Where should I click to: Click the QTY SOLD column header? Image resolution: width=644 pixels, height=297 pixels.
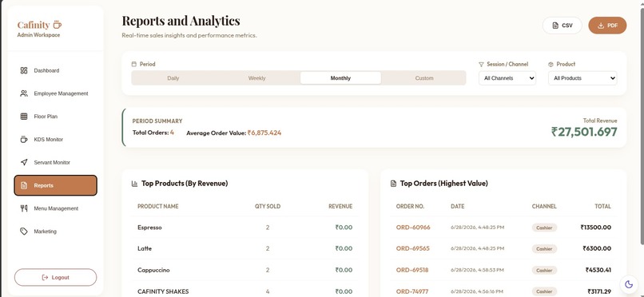coord(268,206)
